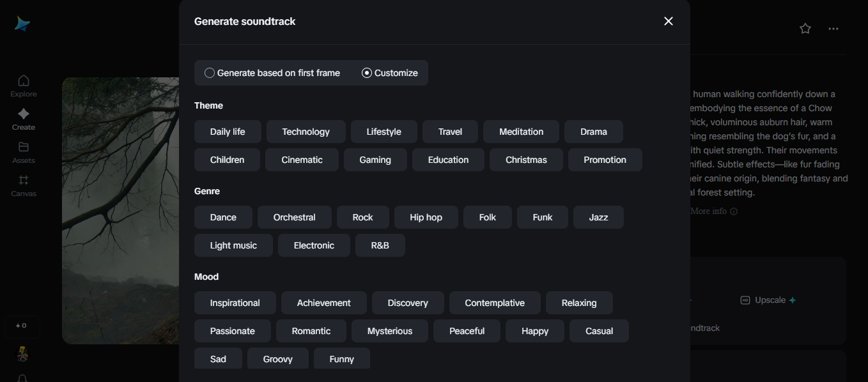
Task: Click the info icon beside More info
Action: (734, 211)
